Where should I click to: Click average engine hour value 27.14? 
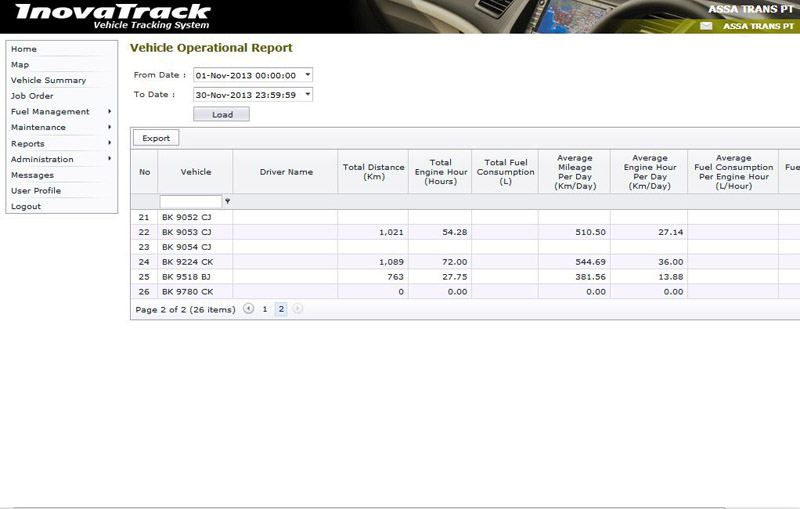point(670,232)
